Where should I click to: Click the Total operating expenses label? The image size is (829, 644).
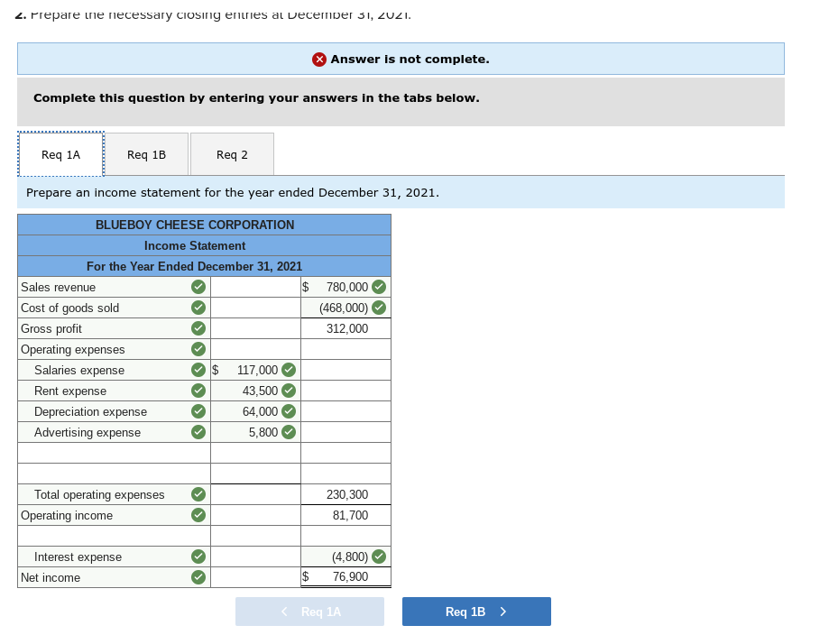pyautogui.click(x=99, y=495)
